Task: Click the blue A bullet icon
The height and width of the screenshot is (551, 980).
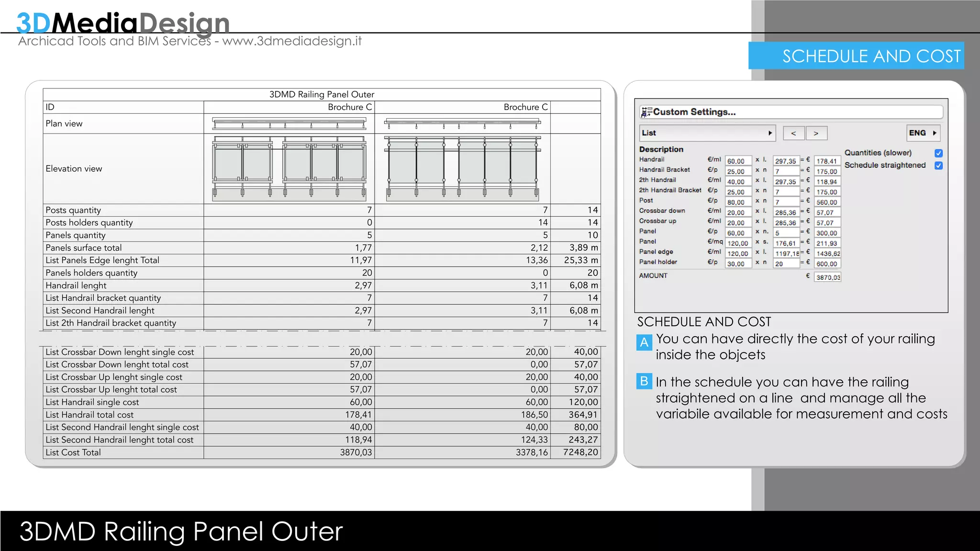Action: pyautogui.click(x=644, y=342)
